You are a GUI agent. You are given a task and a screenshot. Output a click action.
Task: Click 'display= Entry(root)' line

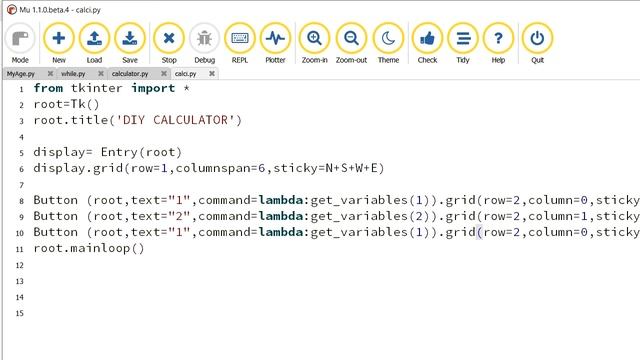coord(107,152)
